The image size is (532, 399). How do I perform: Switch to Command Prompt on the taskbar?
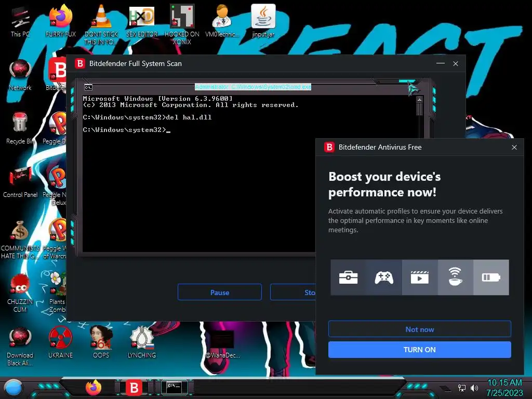pos(174,387)
